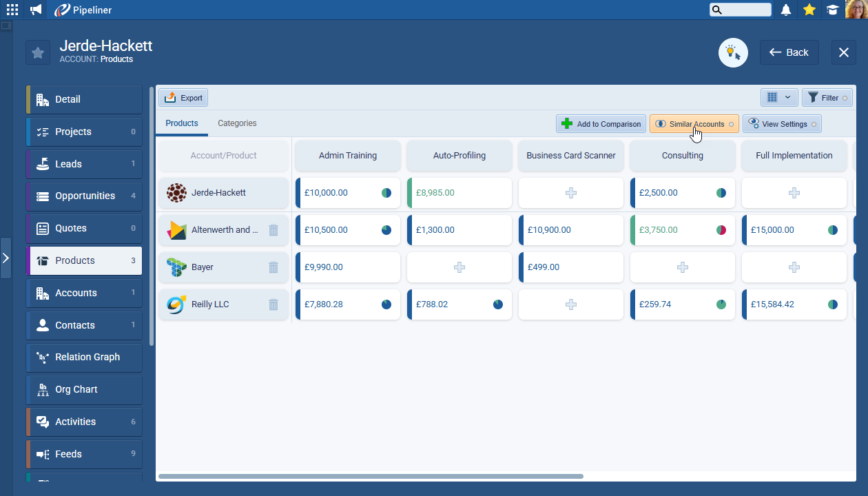The height and width of the screenshot is (496, 868).
Task: Toggle Similar Accounts option
Action: 694,124
